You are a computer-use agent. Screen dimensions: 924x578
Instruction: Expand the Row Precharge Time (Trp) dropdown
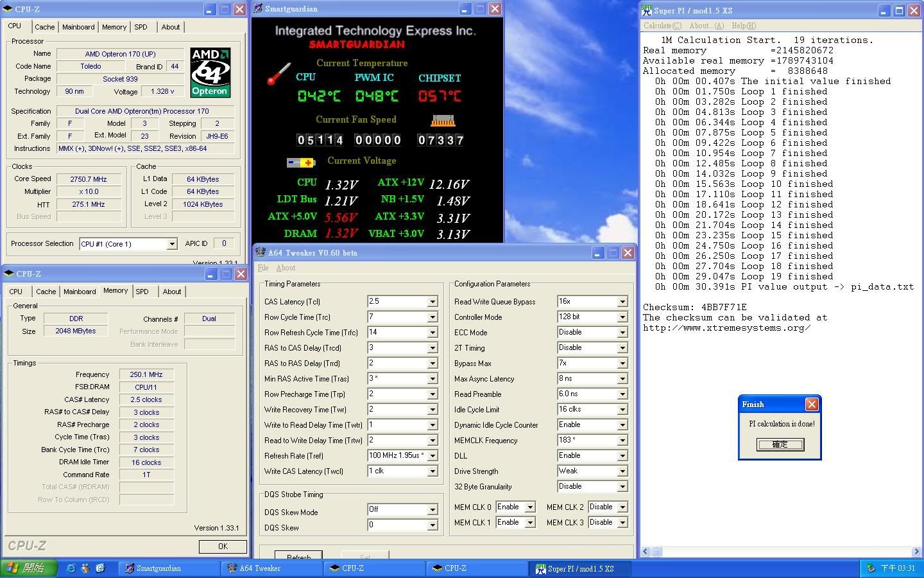point(432,394)
